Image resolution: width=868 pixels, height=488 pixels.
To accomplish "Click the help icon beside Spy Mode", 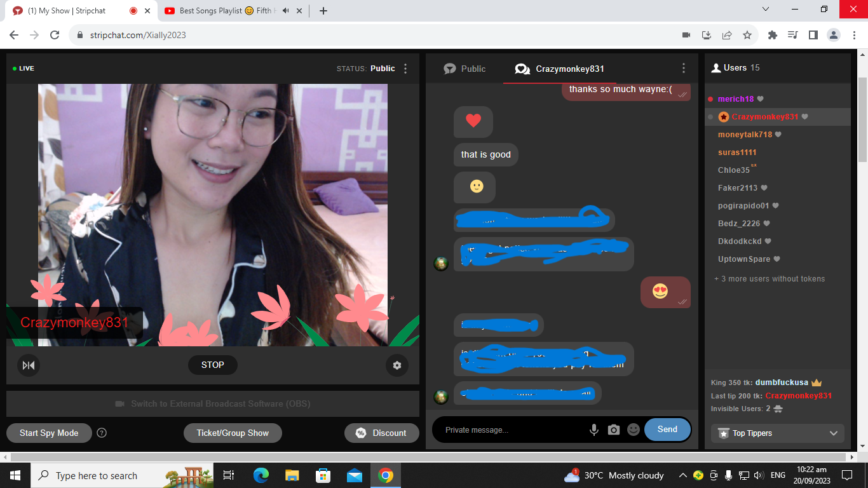I will tap(102, 433).
